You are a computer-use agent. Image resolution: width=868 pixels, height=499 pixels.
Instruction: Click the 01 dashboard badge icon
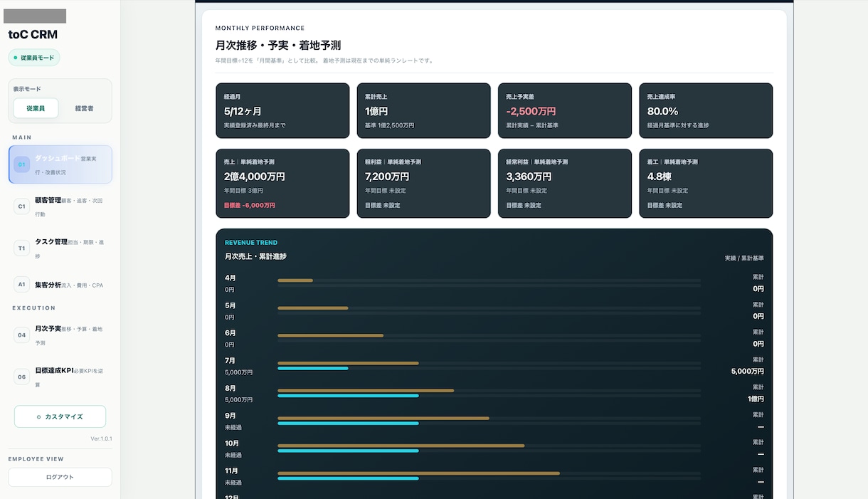click(22, 164)
